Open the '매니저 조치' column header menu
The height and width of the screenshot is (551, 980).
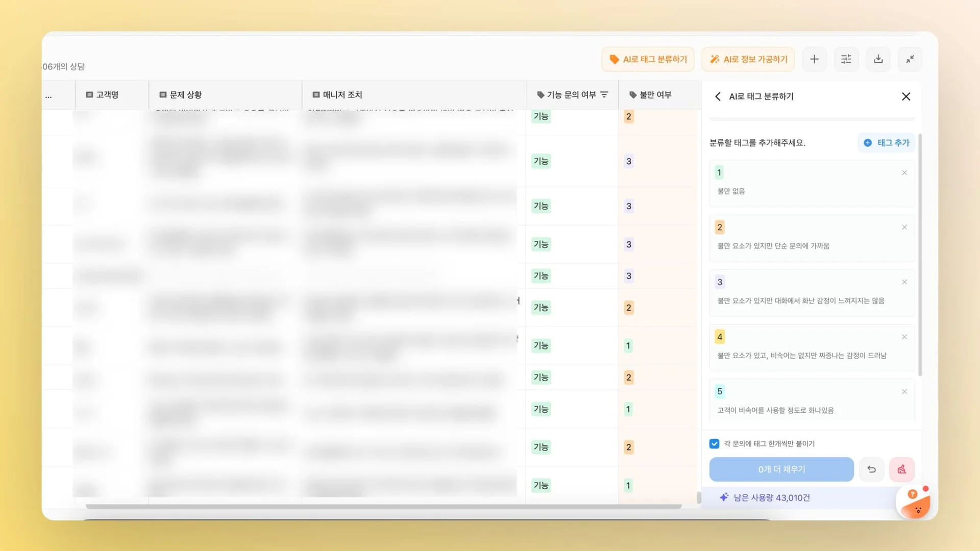[x=342, y=95]
